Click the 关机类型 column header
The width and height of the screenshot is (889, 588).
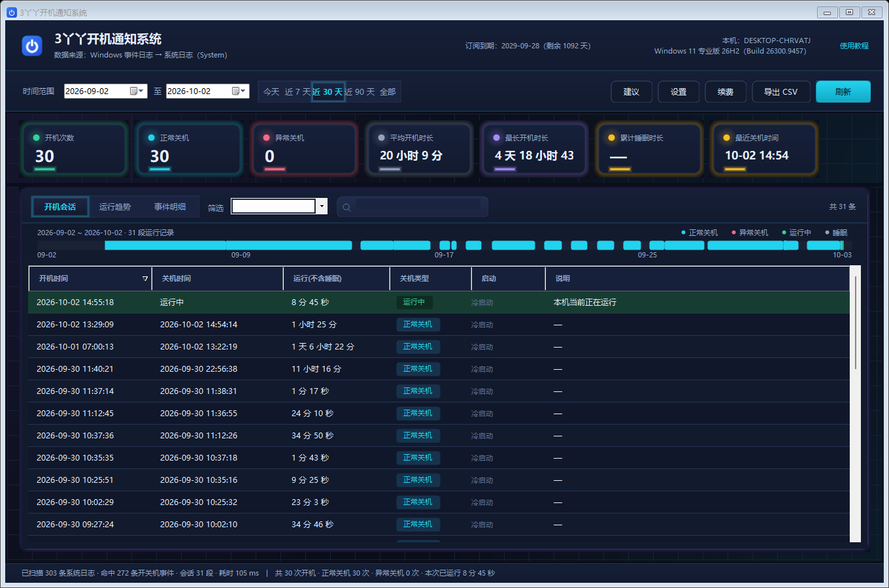pos(431,278)
